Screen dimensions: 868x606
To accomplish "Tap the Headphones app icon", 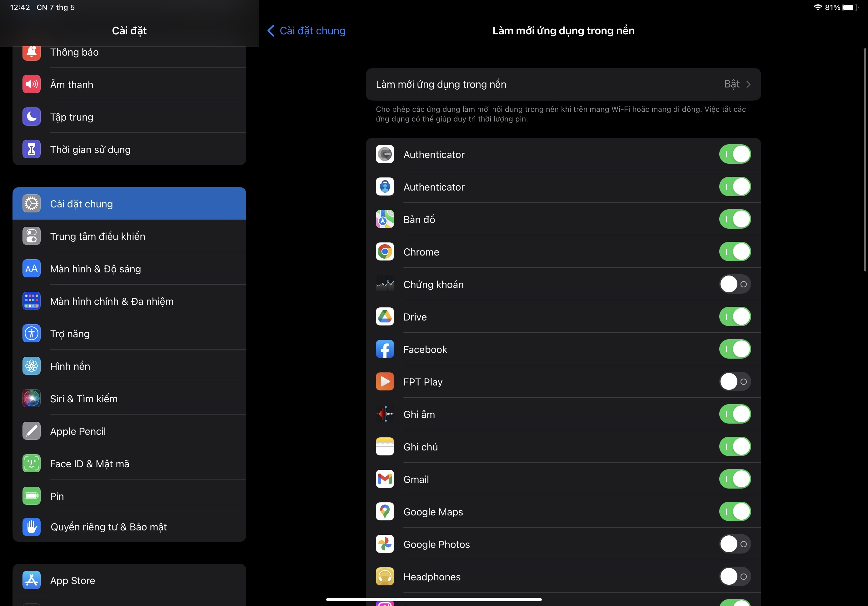I will pyautogui.click(x=385, y=577).
